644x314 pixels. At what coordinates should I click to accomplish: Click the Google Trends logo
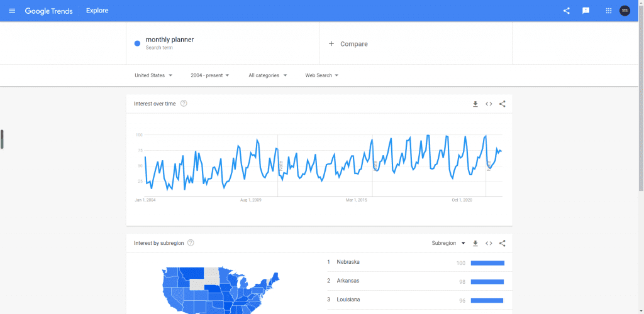click(x=48, y=11)
